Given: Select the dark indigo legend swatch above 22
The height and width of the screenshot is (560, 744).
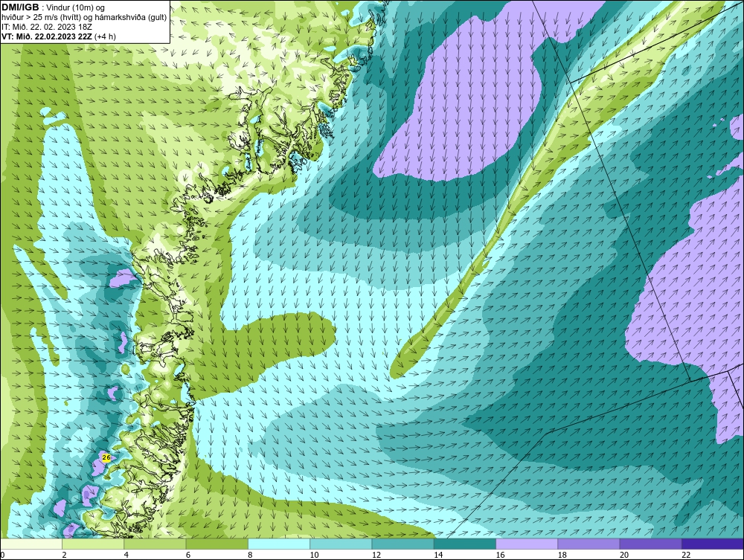Looking at the screenshot, I should 713,544.
